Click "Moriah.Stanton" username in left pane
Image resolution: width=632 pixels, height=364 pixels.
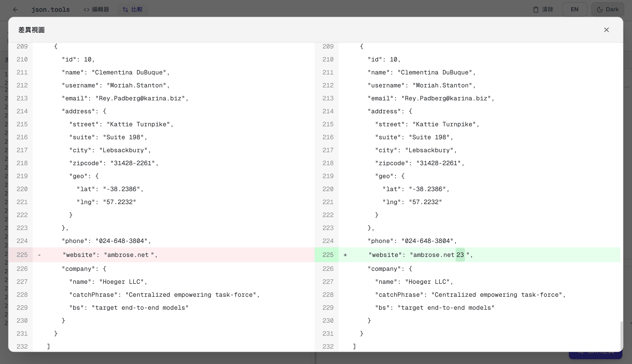[136, 85]
